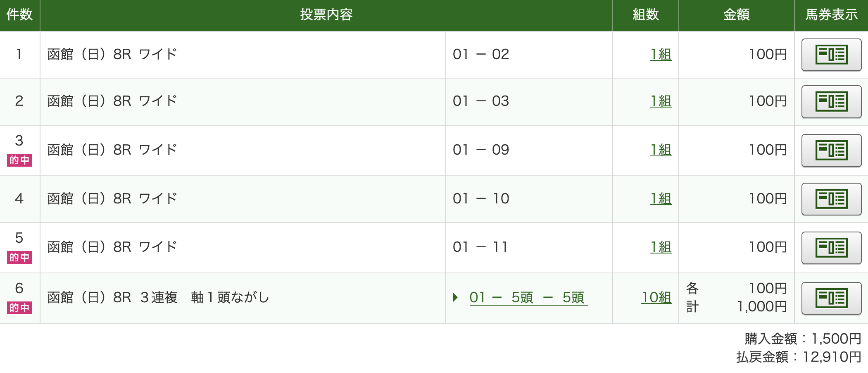Open 1組 link in the 01-10 row

(x=661, y=198)
